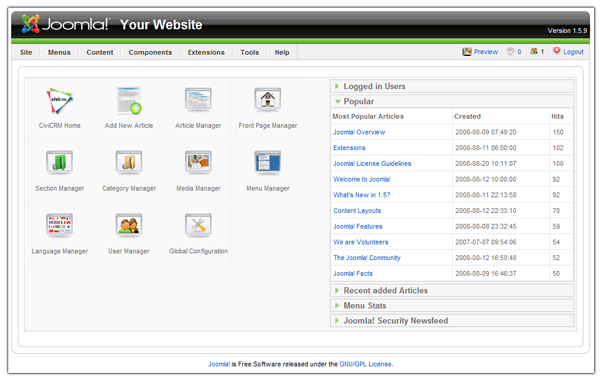Click the Joomla! footer link

coord(219,364)
